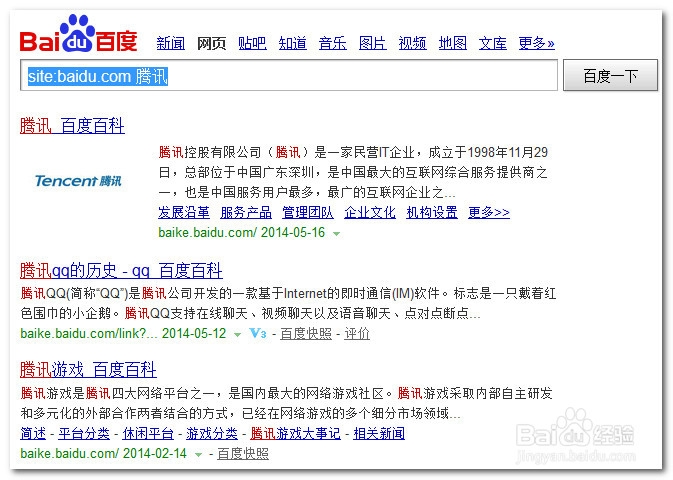The height and width of the screenshot is (480, 673).
Task: Open the 机构设置 sublink
Action: 432,212
